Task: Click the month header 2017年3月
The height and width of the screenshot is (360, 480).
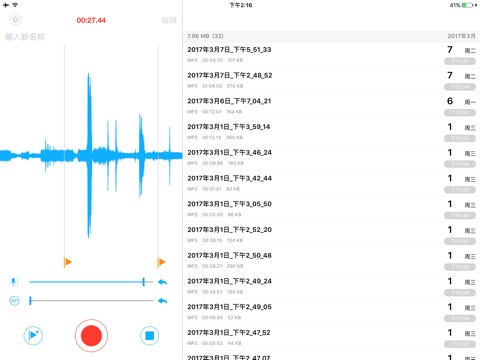Action: click(x=461, y=36)
